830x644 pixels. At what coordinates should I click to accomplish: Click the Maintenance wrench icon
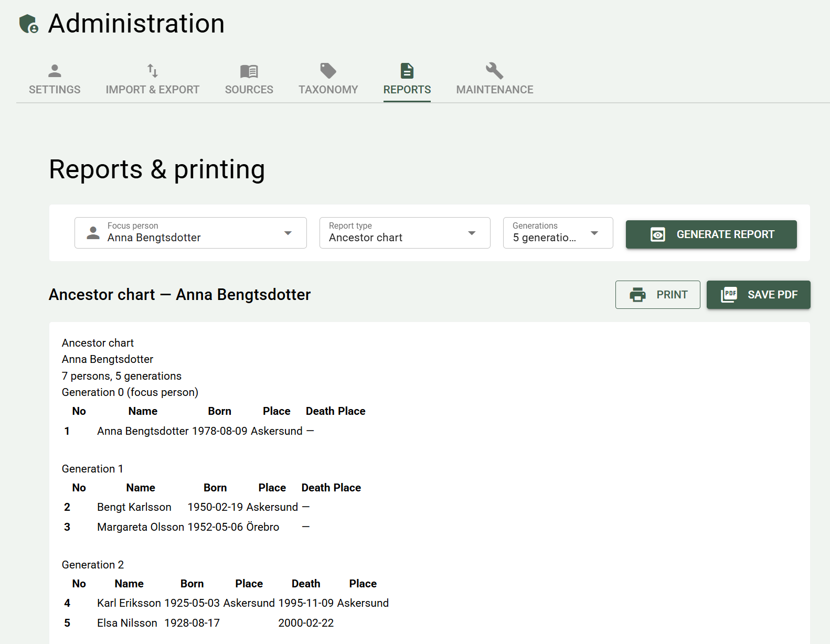495,71
